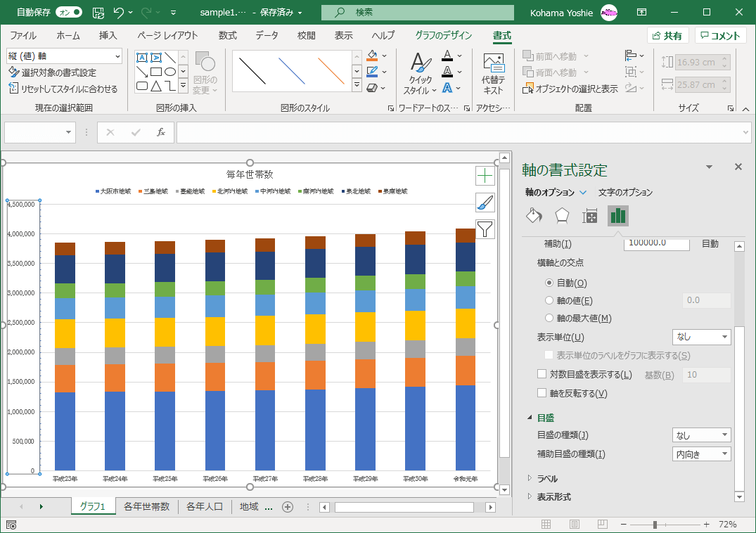
Task: Open the 挿入 ribbon tab
Action: [108, 36]
